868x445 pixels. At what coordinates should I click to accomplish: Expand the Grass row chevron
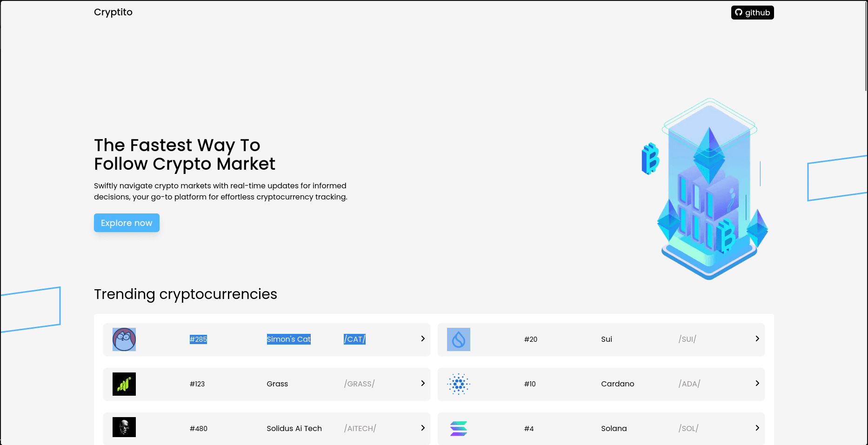[x=422, y=384]
